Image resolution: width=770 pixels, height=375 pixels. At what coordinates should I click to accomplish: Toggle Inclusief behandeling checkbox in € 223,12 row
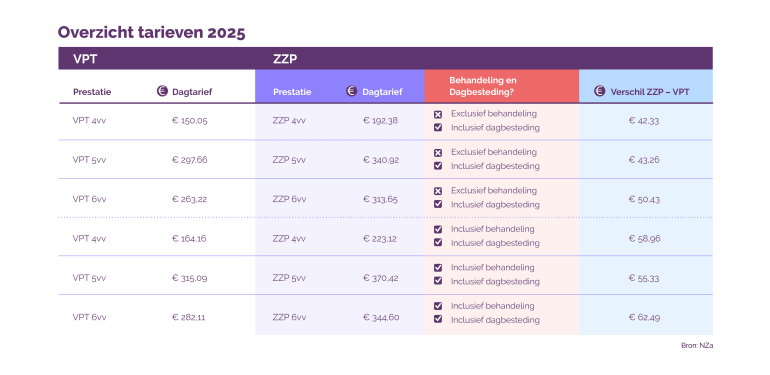[438, 229]
